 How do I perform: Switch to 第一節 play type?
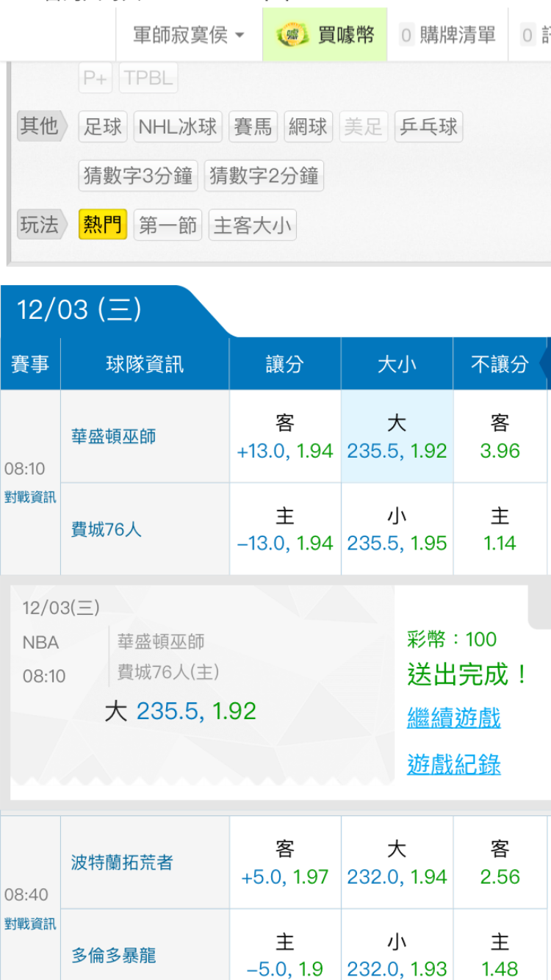point(168,225)
